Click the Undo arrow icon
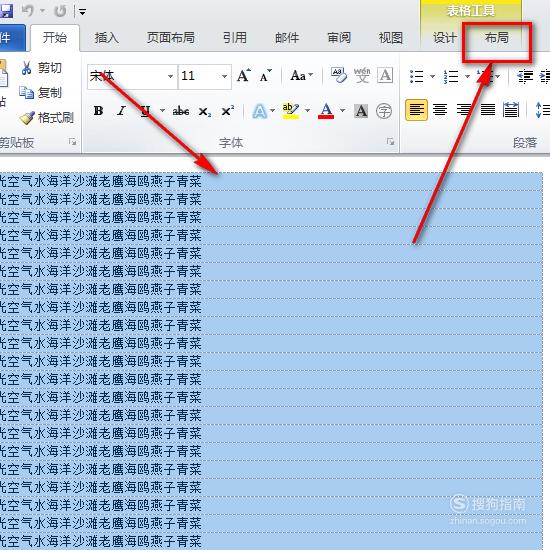The width and height of the screenshot is (550, 550). pyautogui.click(x=28, y=11)
